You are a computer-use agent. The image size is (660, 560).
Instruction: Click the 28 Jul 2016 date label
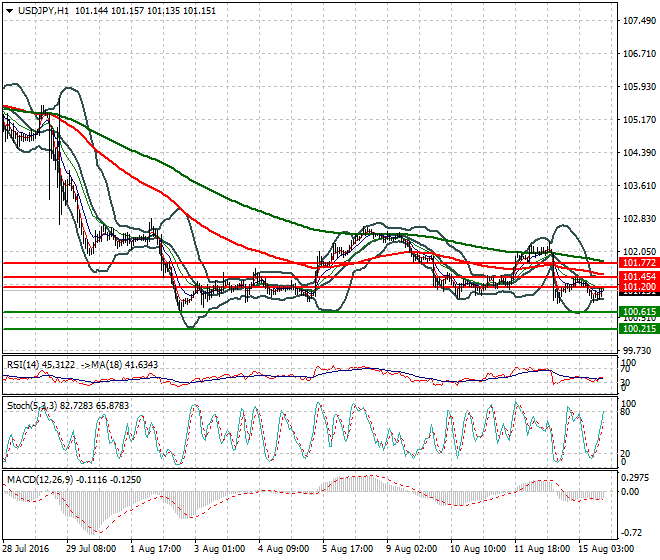click(x=27, y=551)
